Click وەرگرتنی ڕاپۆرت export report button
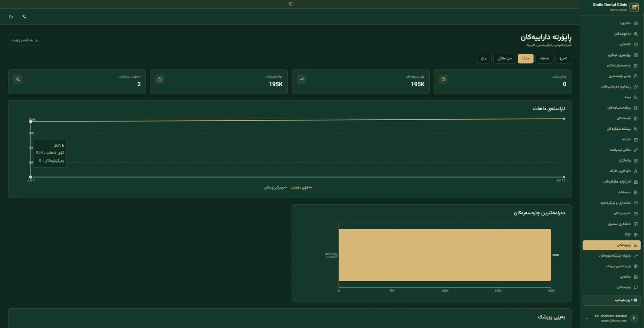 tap(25, 40)
